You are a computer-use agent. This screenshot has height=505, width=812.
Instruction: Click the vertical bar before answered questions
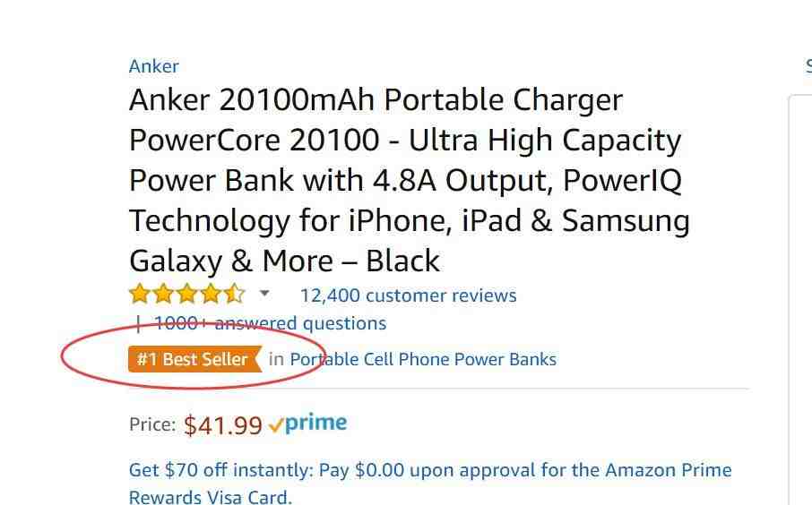138,324
